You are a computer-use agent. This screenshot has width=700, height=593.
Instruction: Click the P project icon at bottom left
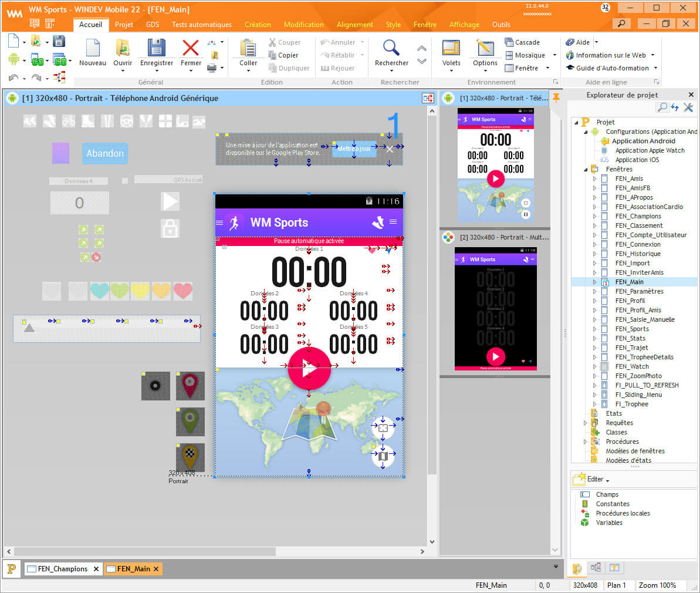tap(12, 568)
